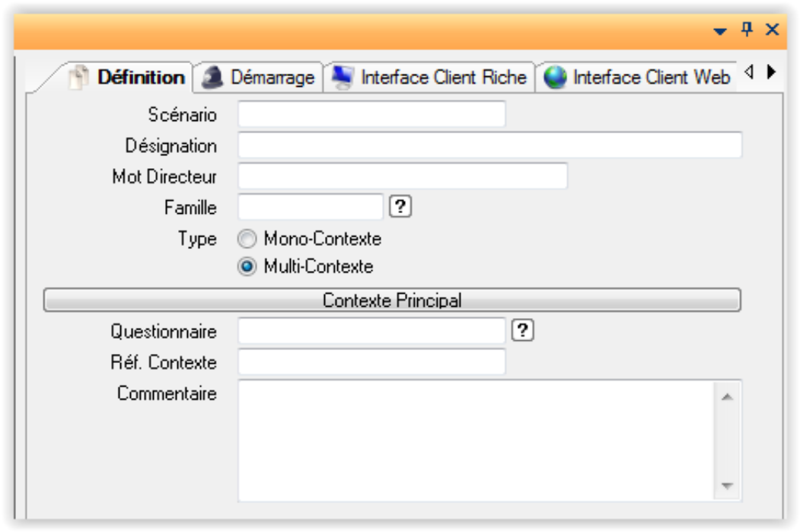The image size is (800, 532).
Task: Click into the Désignation input field
Action: click(489, 145)
